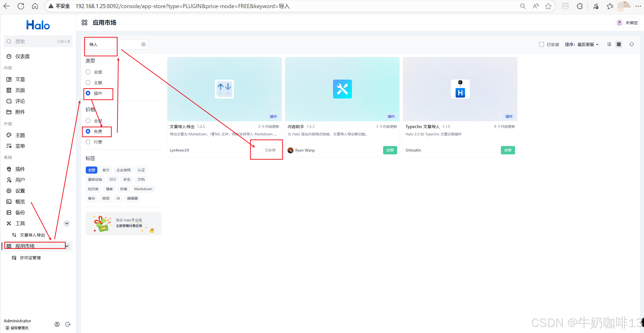This screenshot has height=333, width=644.
Task: Switch to list view layout
Action: click(609, 44)
